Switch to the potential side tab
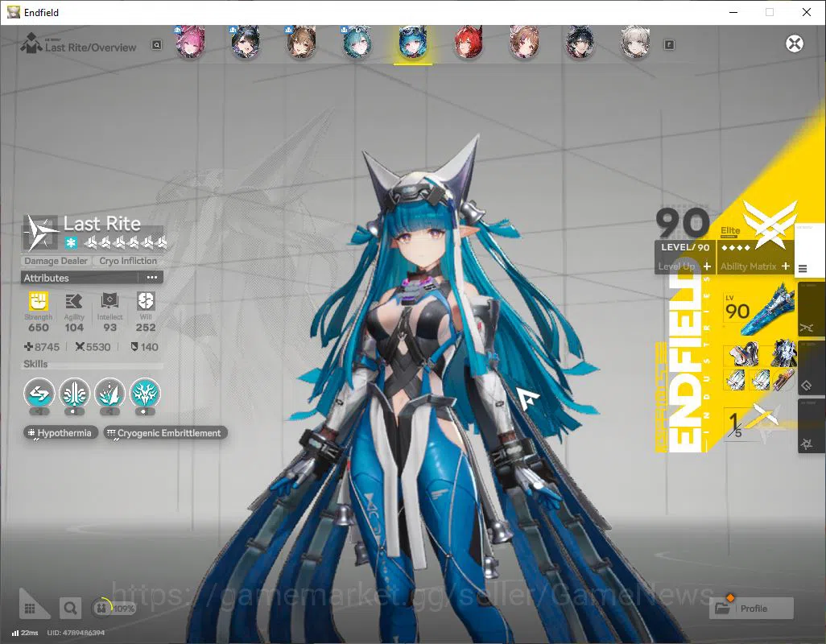Viewport: 826px width, 644px height. (812, 427)
